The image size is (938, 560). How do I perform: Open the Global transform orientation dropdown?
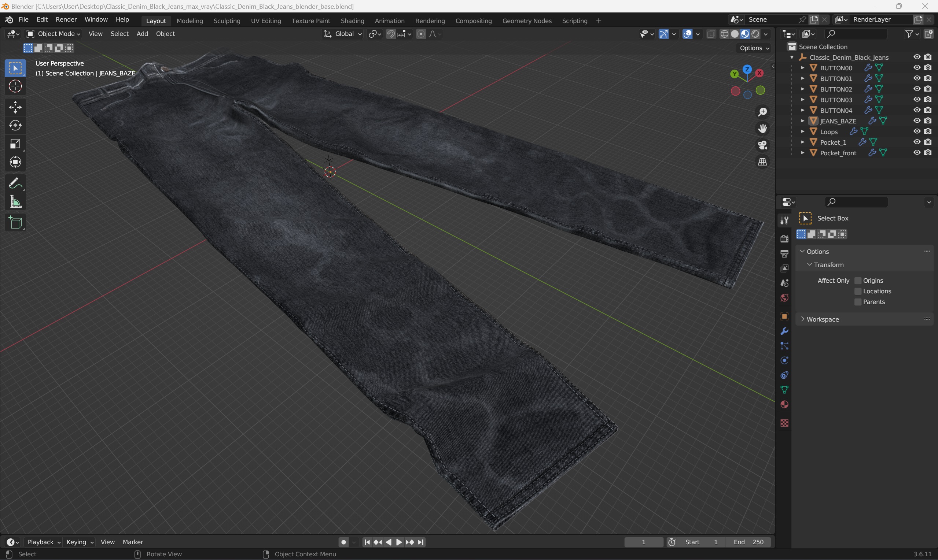tap(342, 34)
